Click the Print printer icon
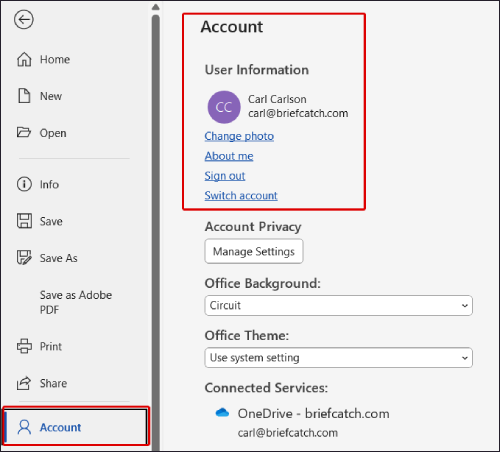The image size is (500, 452). 24,346
